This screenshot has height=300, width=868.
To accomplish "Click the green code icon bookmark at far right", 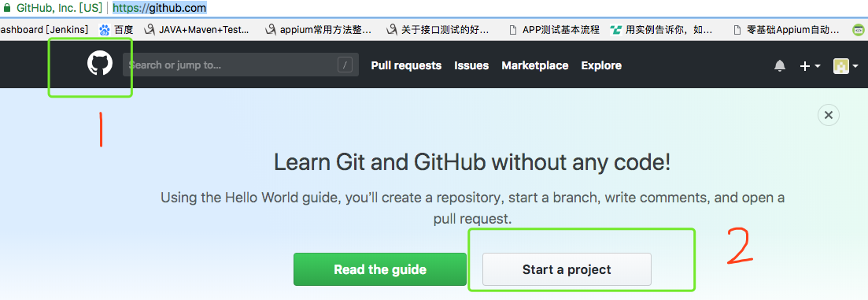I will pos(859,30).
